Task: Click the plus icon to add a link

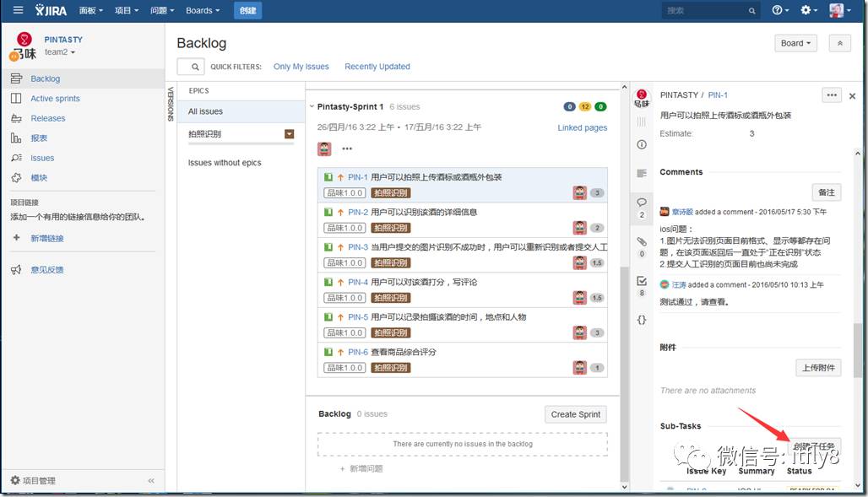Action: point(16,237)
